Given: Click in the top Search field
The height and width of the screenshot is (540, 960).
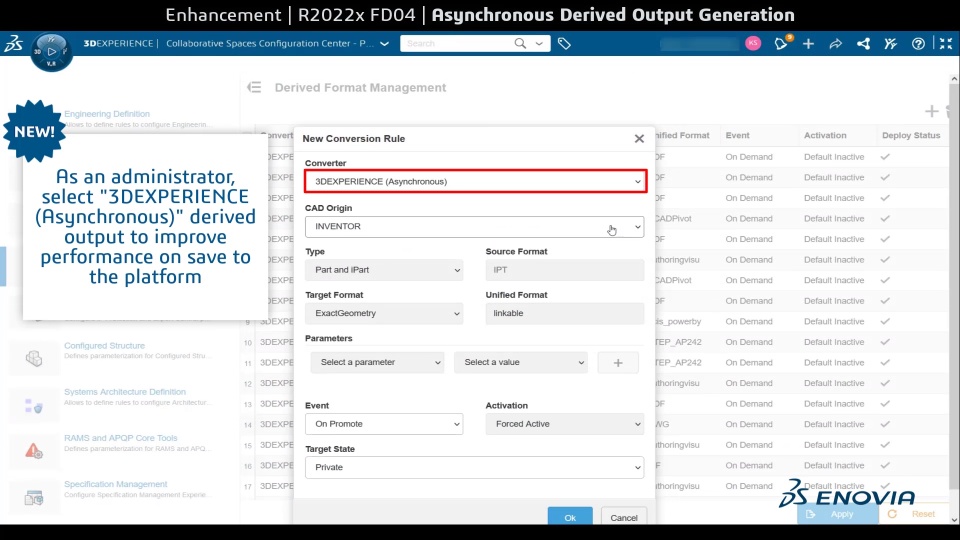Looking at the screenshot, I should coord(456,43).
